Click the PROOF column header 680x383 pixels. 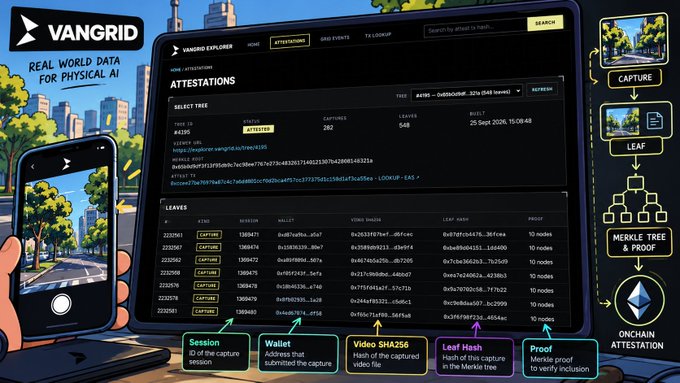pyautogui.click(x=536, y=219)
